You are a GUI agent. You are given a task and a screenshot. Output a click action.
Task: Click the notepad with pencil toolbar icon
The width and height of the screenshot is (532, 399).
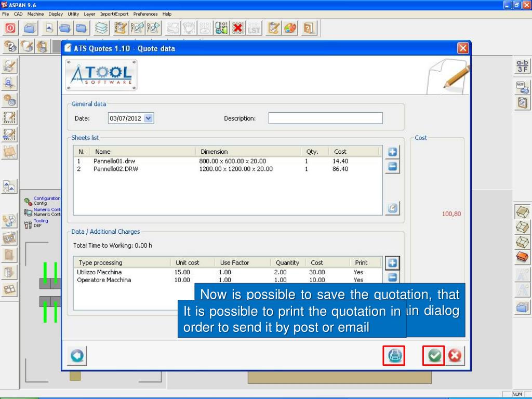(x=273, y=28)
